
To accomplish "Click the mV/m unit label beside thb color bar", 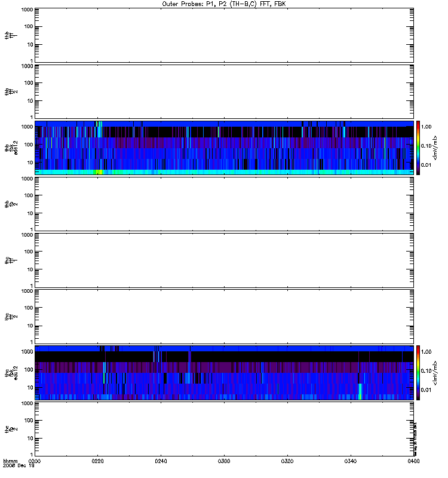I will (x=435, y=148).
